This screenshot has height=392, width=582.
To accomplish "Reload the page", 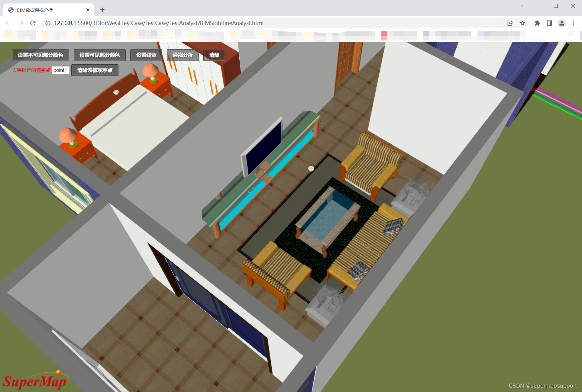I will pyautogui.click(x=33, y=23).
